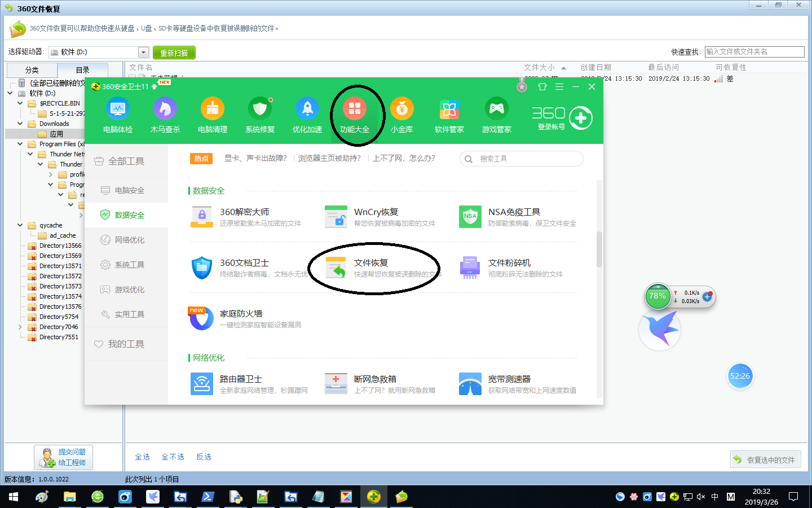This screenshot has height=508, width=812.
Task: Expand the profiles folder node
Action: [x=51, y=174]
